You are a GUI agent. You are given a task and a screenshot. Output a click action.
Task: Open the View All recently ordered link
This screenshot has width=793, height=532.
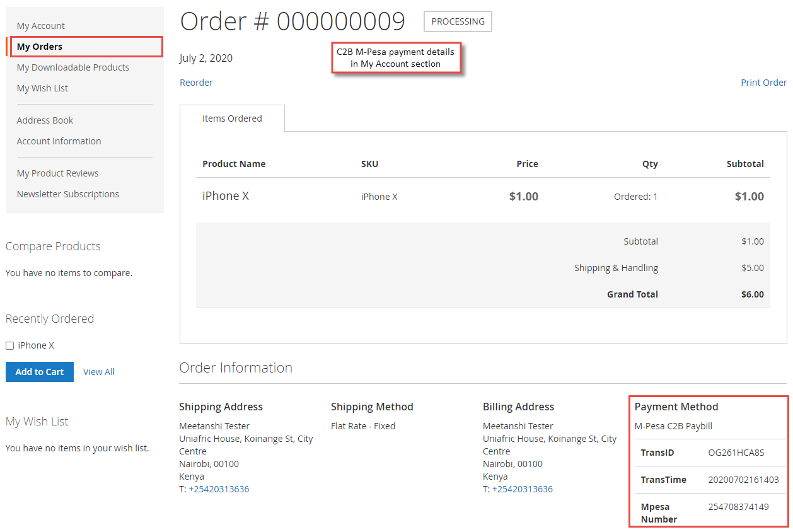click(x=99, y=372)
